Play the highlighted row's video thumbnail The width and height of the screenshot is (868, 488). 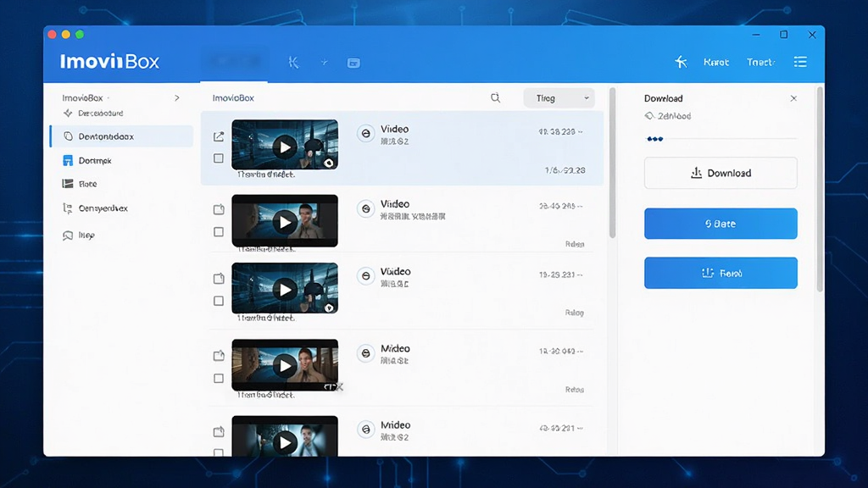click(x=285, y=147)
